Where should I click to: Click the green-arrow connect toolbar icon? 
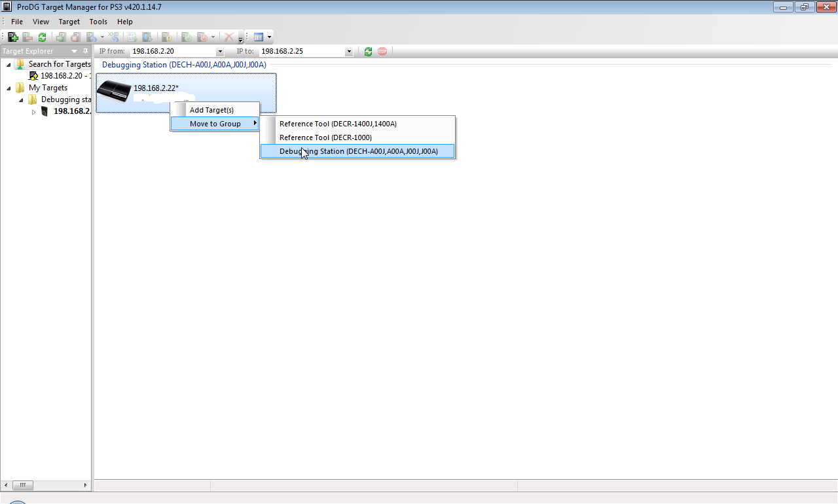tap(61, 37)
